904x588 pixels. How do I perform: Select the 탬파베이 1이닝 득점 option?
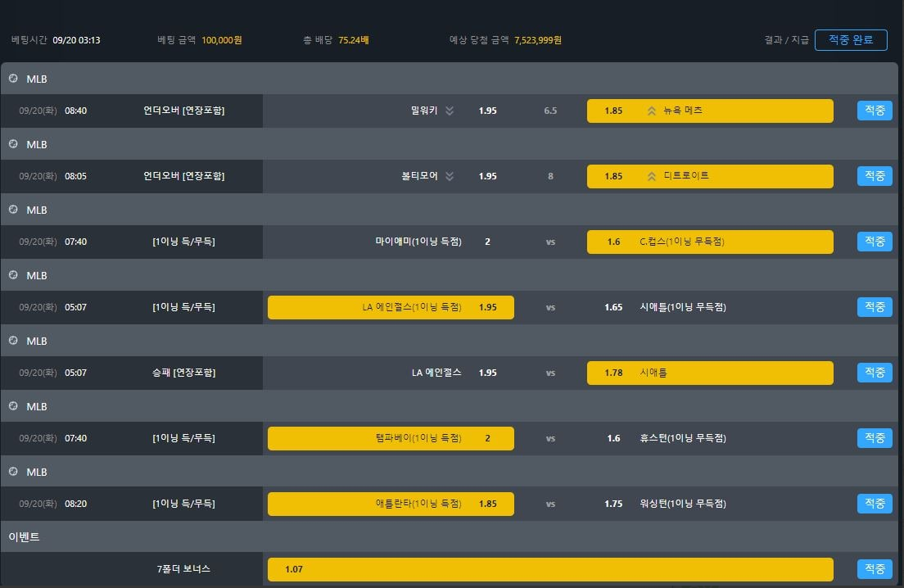pos(391,438)
